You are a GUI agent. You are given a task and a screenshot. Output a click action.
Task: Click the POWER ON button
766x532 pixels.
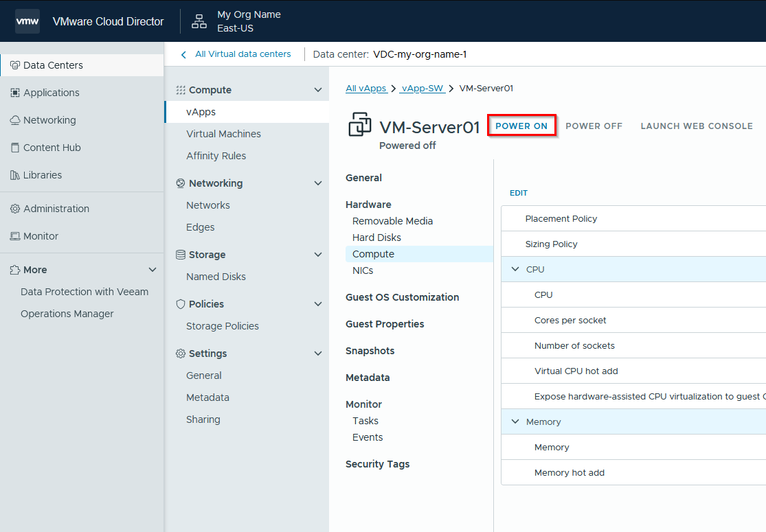point(521,126)
